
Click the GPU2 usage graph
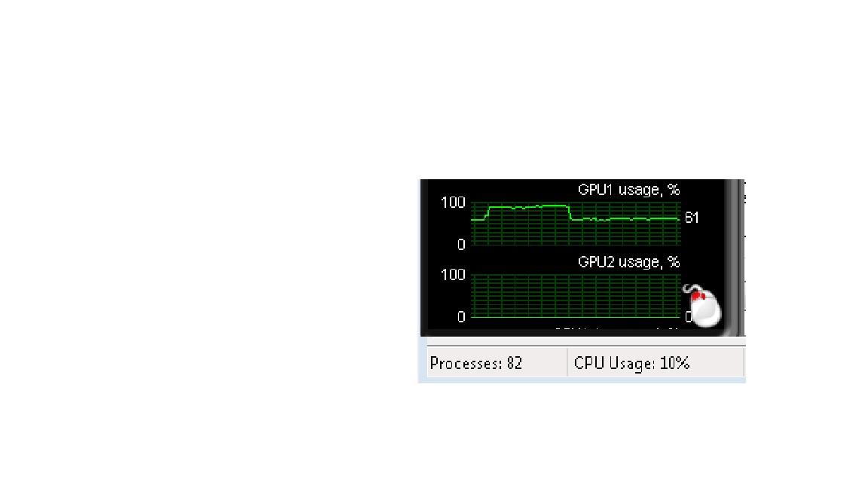(575, 296)
